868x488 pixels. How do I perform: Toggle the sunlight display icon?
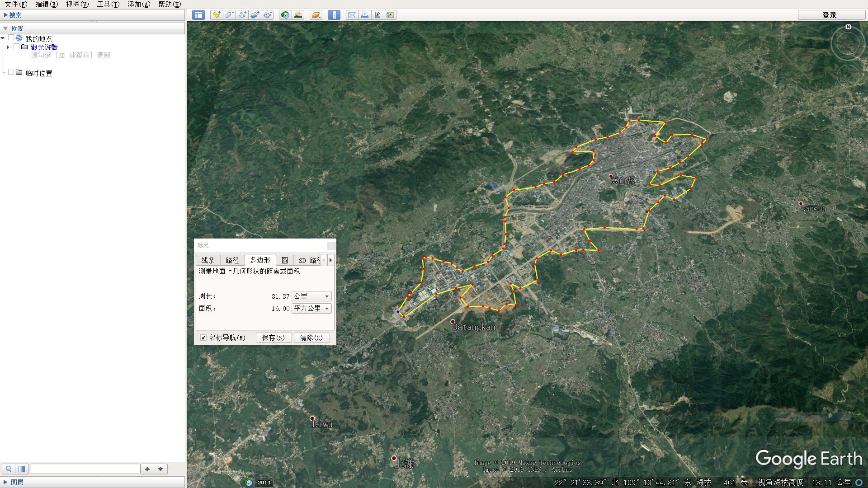[298, 14]
